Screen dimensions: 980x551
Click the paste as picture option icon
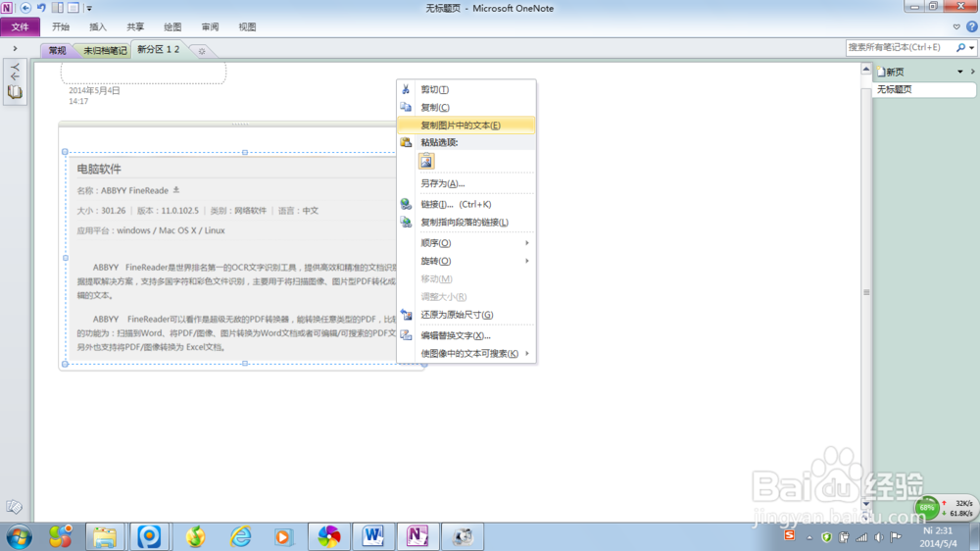[x=426, y=162]
